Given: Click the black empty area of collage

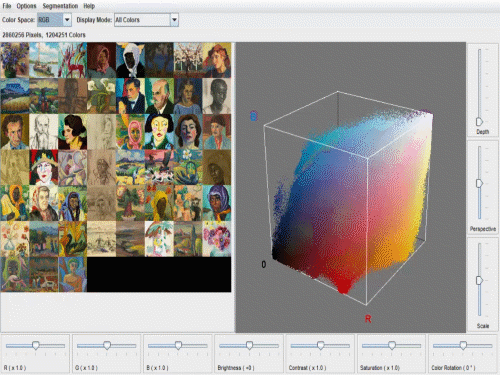Looking at the screenshot, I should [159, 275].
